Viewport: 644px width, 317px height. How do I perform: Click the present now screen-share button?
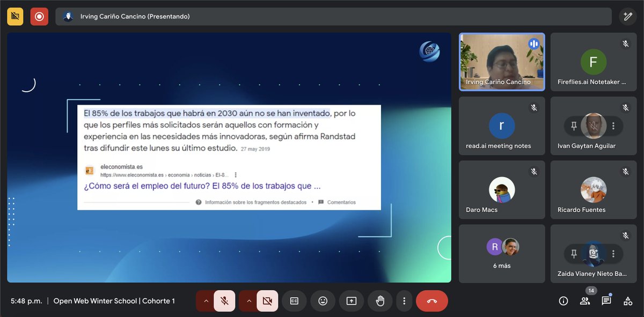click(x=352, y=301)
